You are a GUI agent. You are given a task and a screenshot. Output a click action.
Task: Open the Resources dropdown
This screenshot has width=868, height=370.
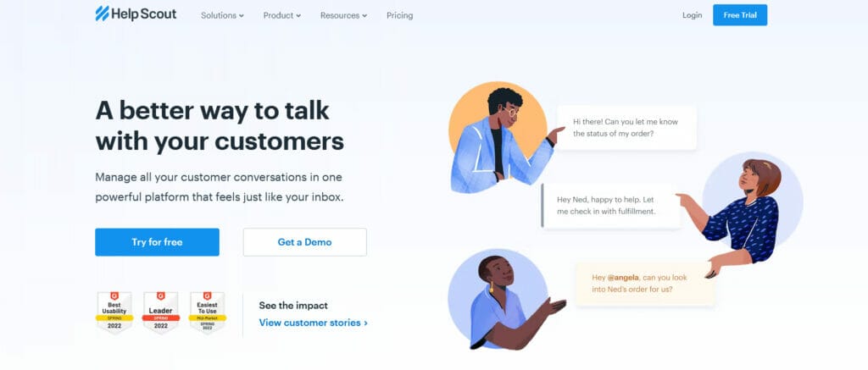coord(343,15)
